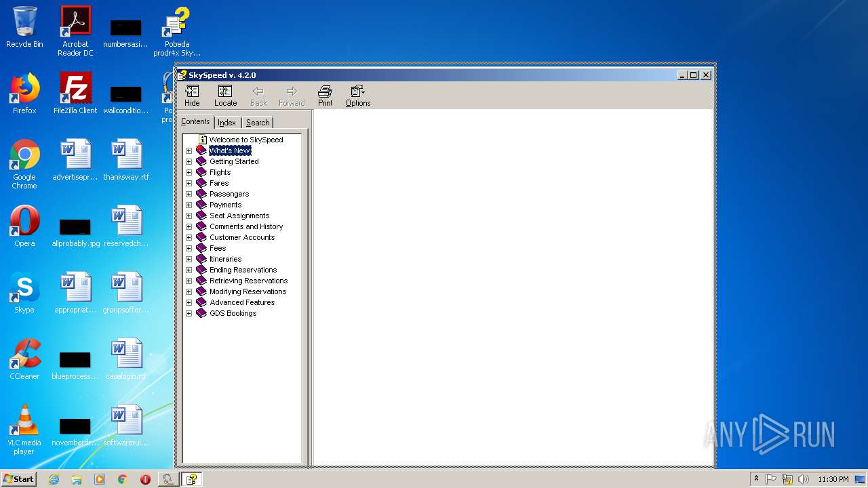This screenshot has width=868, height=488.
Task: Click the SkySpeed help taskbar button
Action: coord(191,479)
